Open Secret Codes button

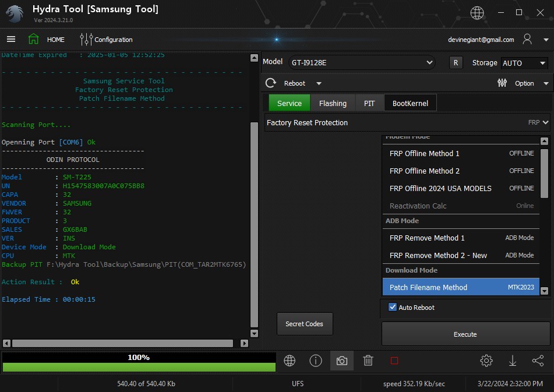coord(304,323)
